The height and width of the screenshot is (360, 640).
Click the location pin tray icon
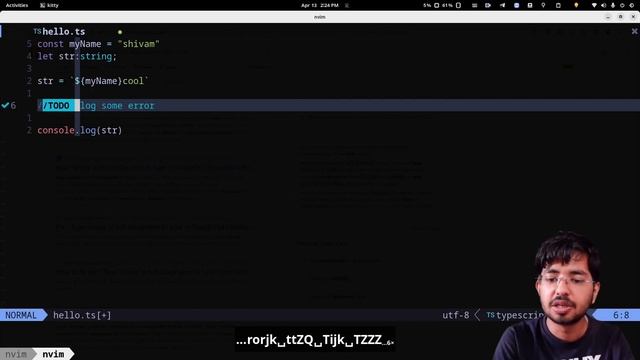pos(543,5)
